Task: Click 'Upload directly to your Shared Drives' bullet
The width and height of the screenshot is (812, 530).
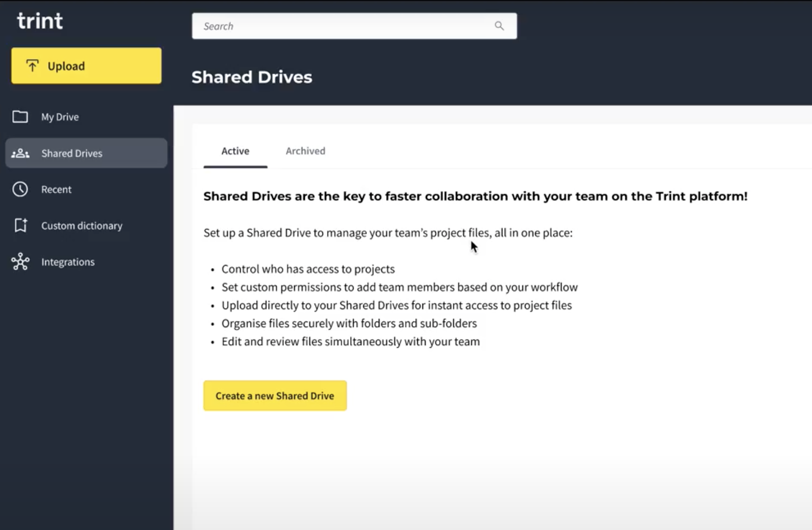Action: [x=397, y=305]
